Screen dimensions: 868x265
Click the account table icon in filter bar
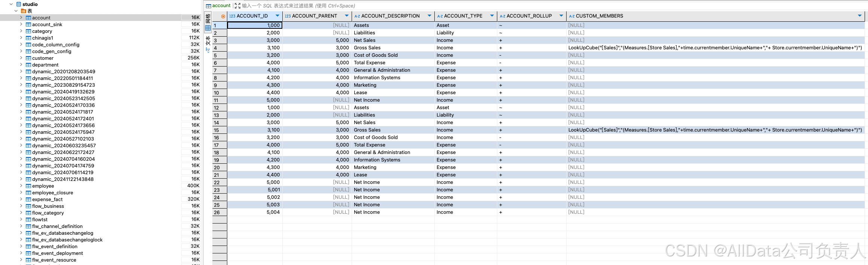coord(209,6)
